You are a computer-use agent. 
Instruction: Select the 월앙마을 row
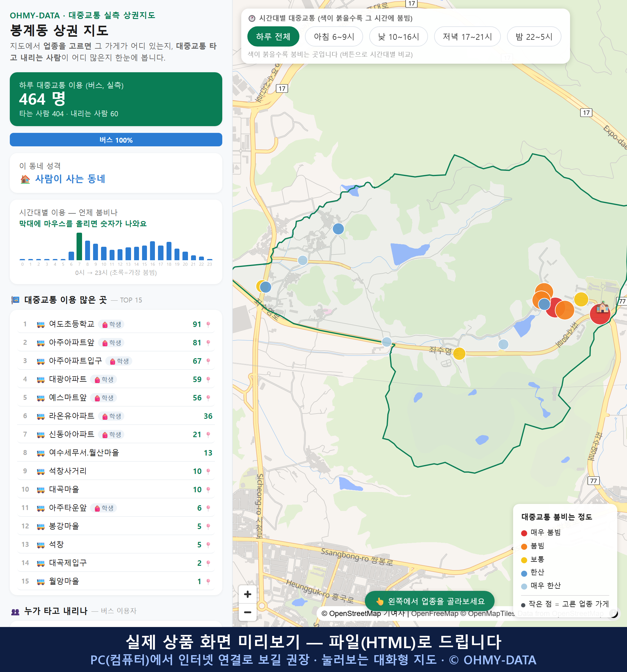pyautogui.click(x=116, y=581)
